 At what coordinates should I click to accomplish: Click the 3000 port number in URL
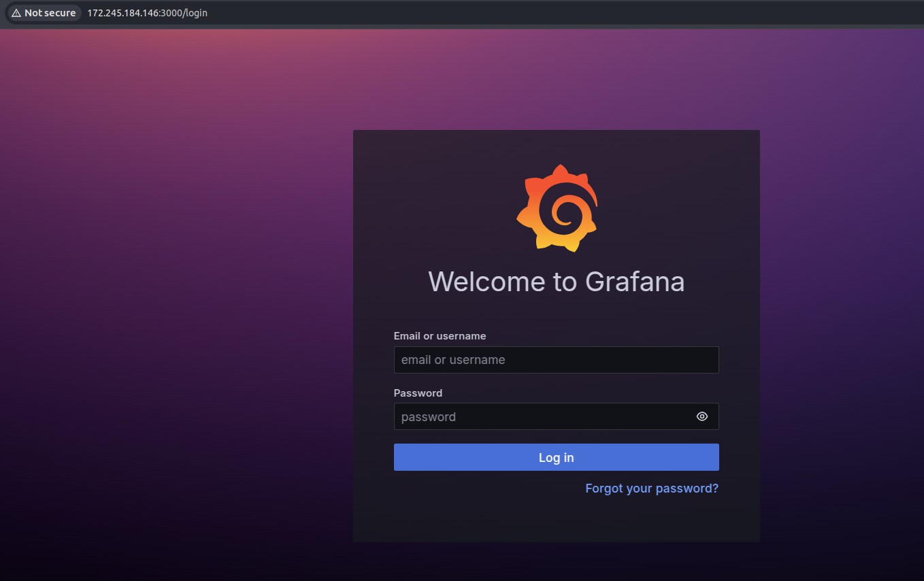tap(169, 13)
